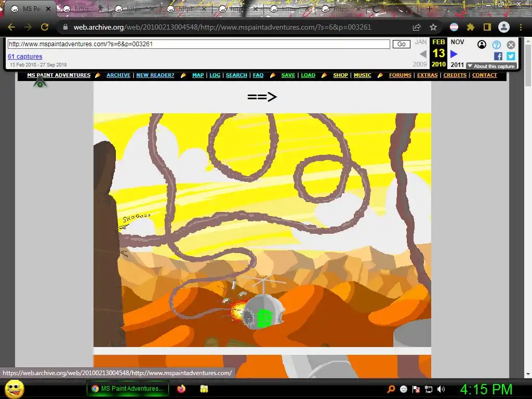532x399 pixels.
Task: Click the sunset desert comic panel image
Action: (262, 230)
